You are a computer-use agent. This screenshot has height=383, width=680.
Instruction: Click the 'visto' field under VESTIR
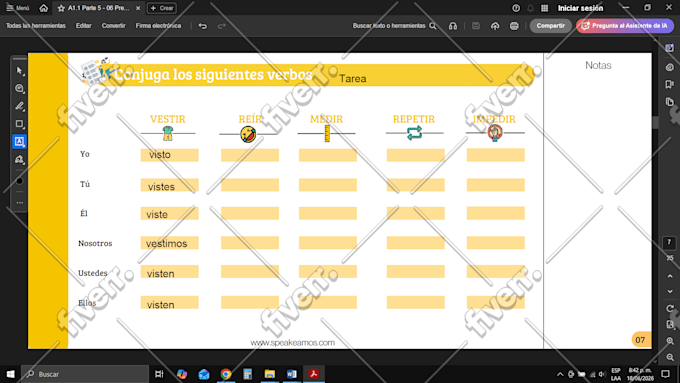(x=170, y=155)
